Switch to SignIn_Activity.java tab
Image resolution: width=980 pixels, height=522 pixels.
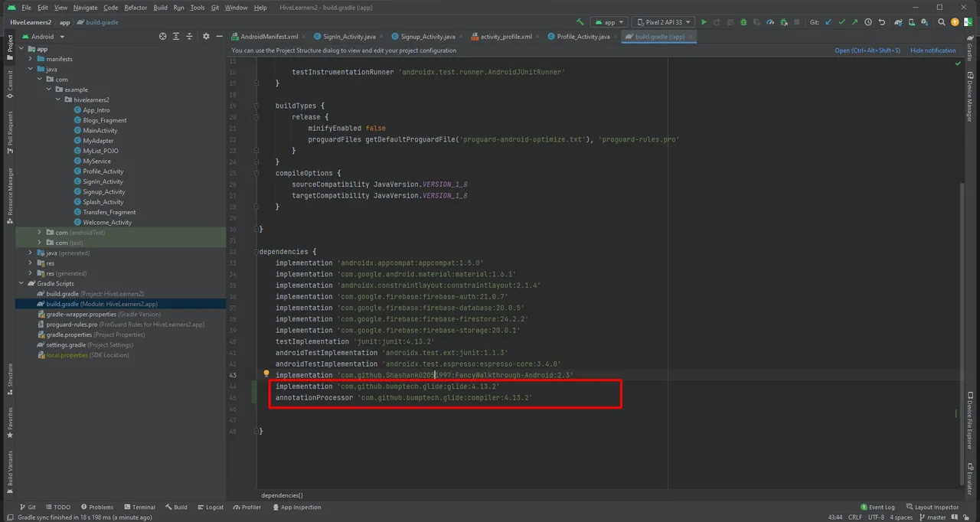click(349, 36)
